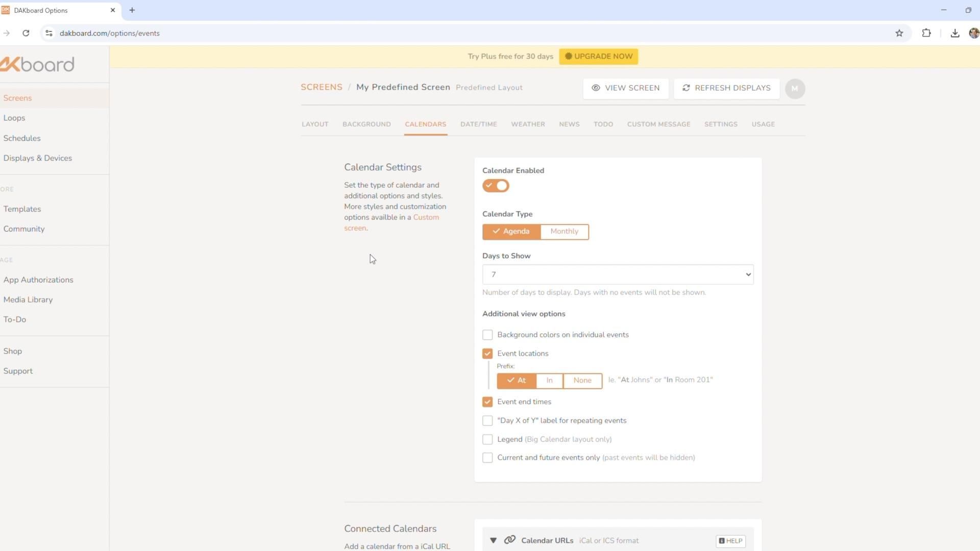Click the Refresh Displays sync icon
Viewport: 980px width, 551px height.
686,88
